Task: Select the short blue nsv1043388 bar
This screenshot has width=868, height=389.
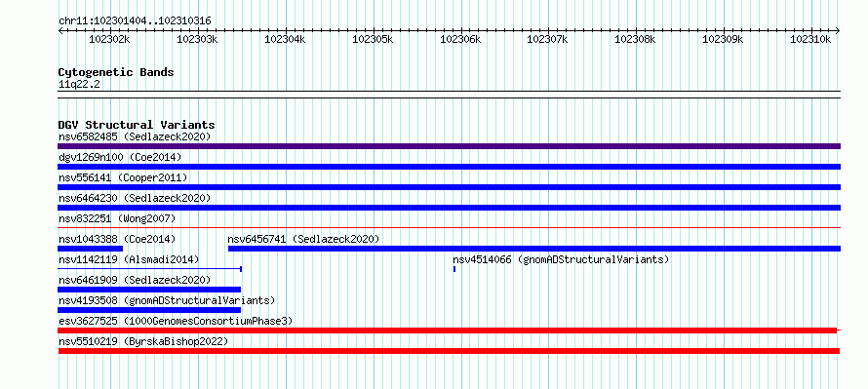Action: pyautogui.click(x=91, y=249)
